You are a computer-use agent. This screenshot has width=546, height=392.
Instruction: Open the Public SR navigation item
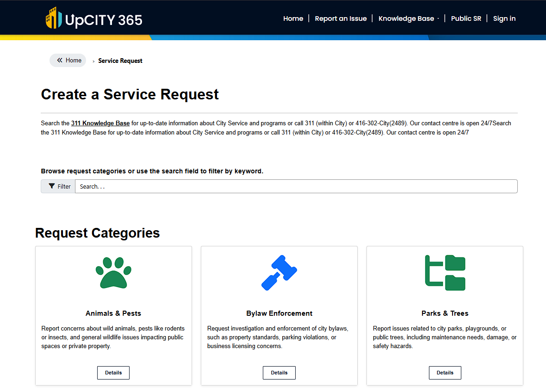(466, 18)
